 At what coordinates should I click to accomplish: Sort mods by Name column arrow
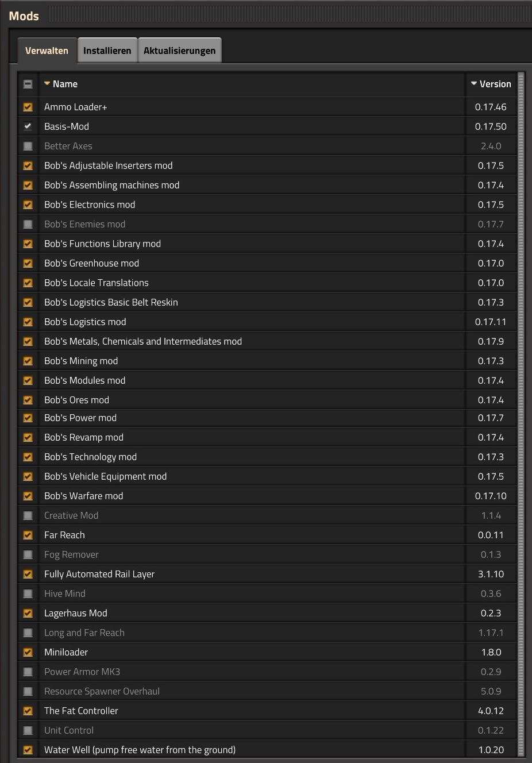[x=47, y=84]
